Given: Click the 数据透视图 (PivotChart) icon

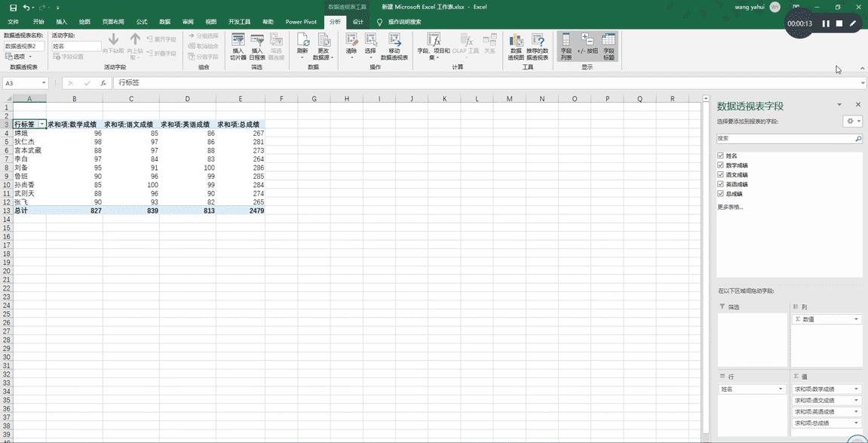Looking at the screenshot, I should (516, 46).
